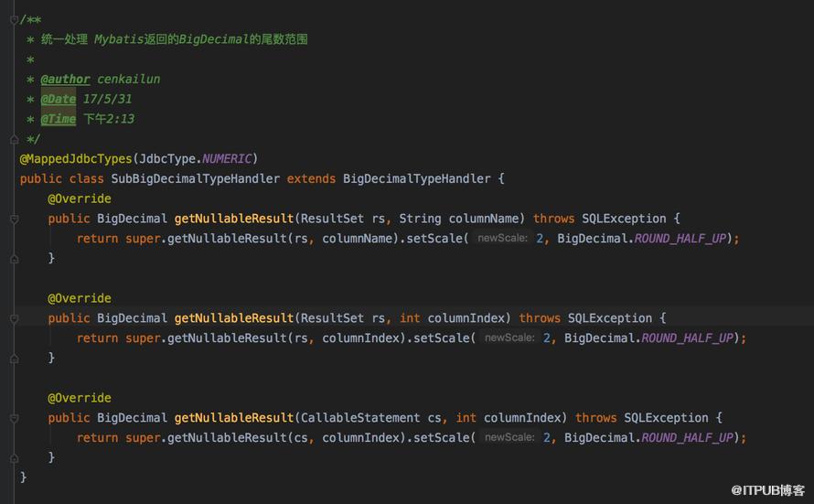The width and height of the screenshot is (814, 504).
Task: Click the newScale hint in the columnName return line
Action: [502, 238]
